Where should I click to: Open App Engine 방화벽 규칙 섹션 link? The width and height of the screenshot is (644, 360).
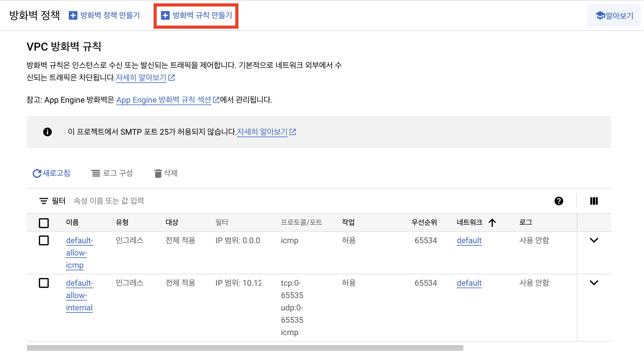pos(164,100)
